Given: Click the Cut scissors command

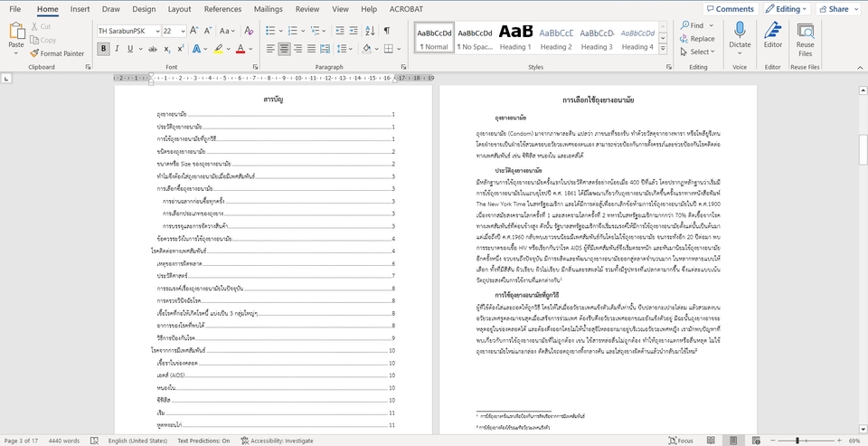Looking at the screenshot, I should point(41,26).
